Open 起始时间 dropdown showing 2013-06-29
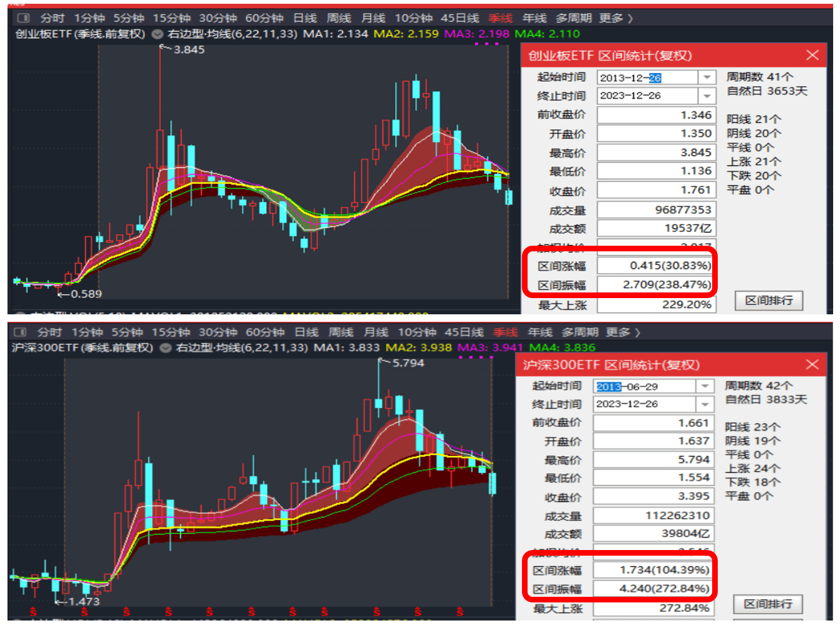 705,386
